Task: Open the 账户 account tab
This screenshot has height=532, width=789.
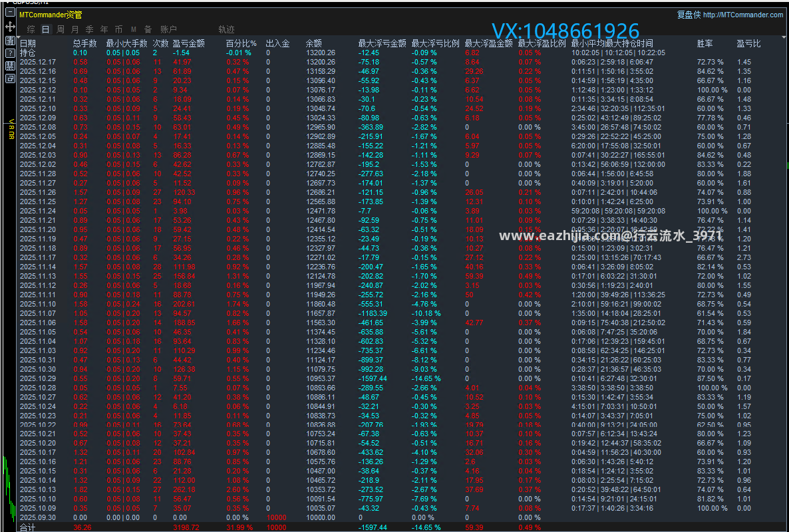Action: point(168,30)
